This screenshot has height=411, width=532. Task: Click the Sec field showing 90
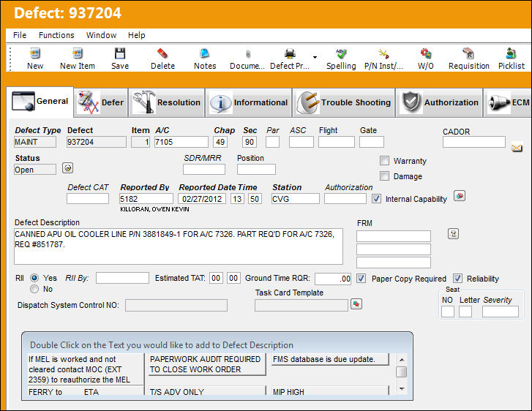click(x=250, y=142)
